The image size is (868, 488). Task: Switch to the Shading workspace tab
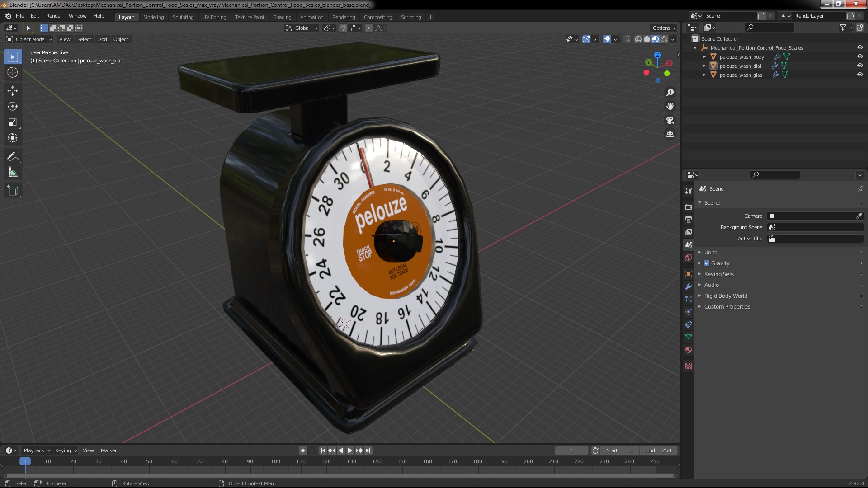click(282, 17)
